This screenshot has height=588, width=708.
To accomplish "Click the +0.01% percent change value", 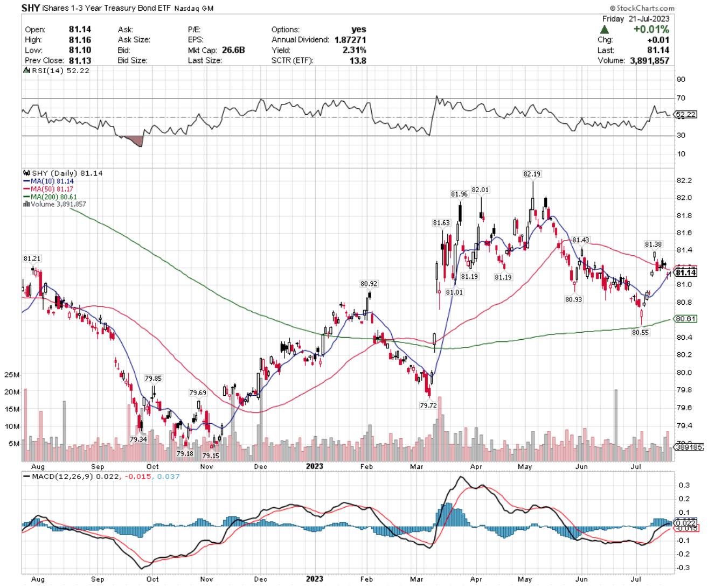I will tap(651, 30).
